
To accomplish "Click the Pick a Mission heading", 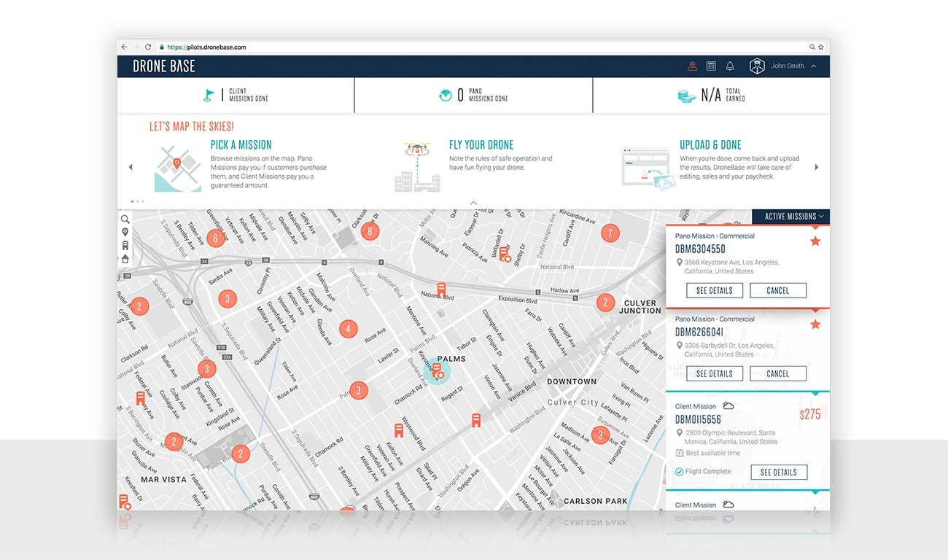I will (241, 145).
